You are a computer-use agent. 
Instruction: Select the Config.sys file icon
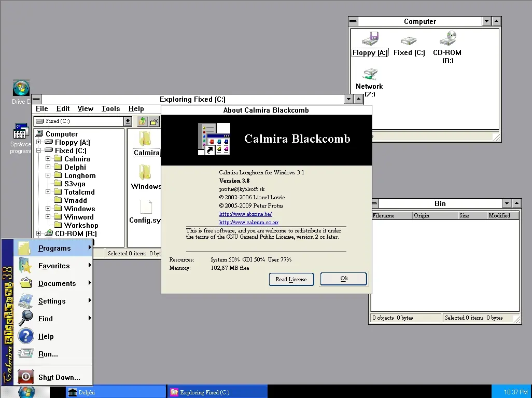[146, 207]
